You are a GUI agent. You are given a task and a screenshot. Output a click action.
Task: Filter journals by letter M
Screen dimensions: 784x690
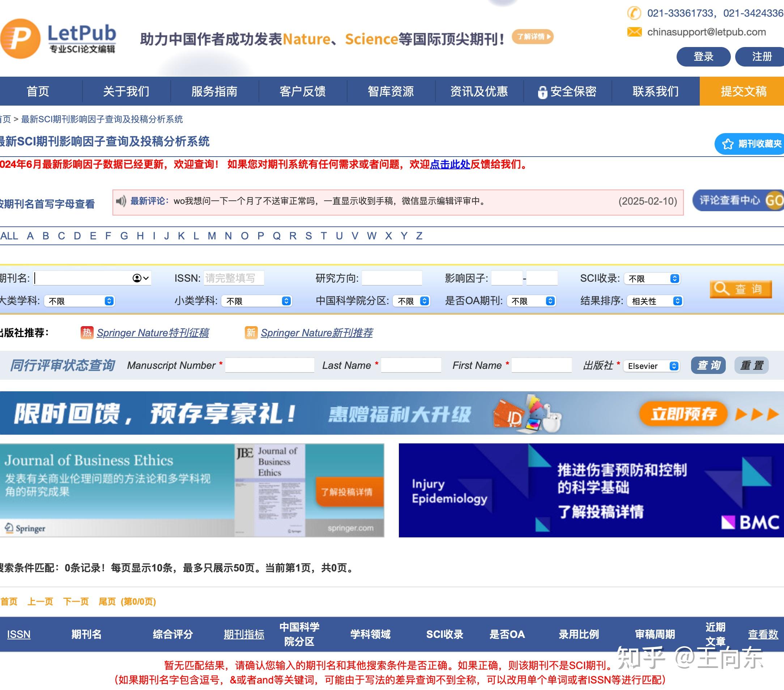tap(212, 236)
